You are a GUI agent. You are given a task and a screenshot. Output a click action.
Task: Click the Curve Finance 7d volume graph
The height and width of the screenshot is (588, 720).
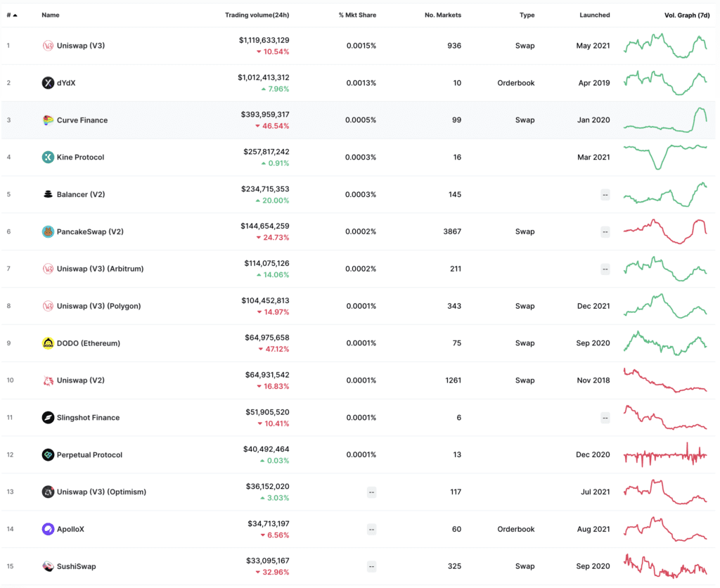point(665,120)
